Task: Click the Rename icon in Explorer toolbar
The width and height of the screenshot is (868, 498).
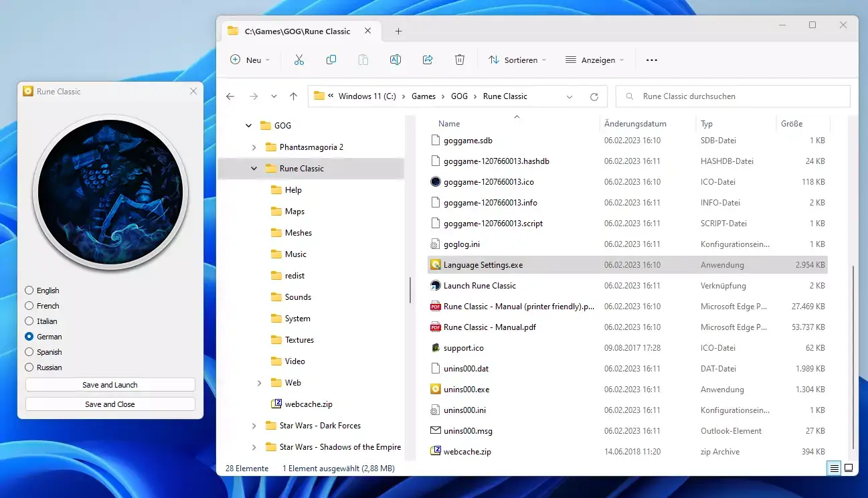Action: 396,60
